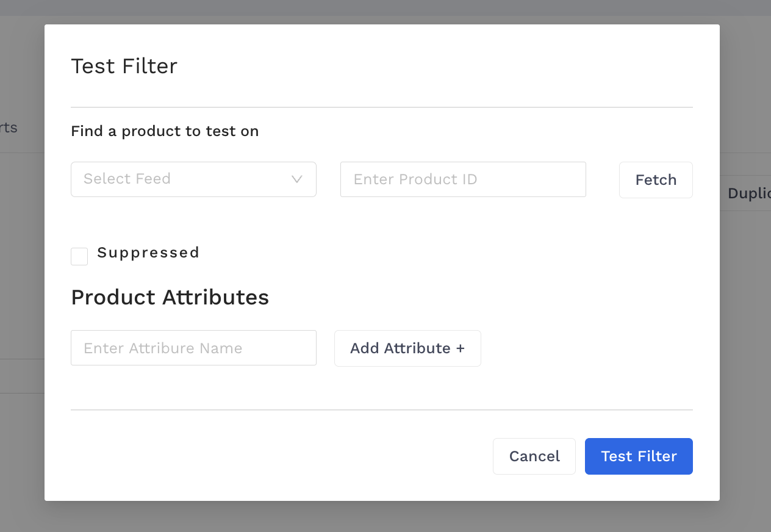Click the Product Attributes heading
Screen dimensions: 771x532
tap(170, 297)
